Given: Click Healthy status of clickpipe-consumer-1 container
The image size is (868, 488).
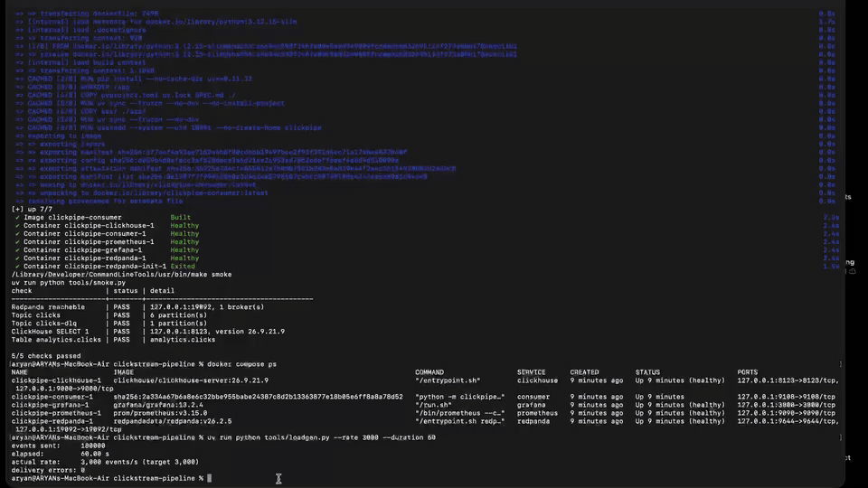Looking at the screenshot, I should click(x=184, y=233).
